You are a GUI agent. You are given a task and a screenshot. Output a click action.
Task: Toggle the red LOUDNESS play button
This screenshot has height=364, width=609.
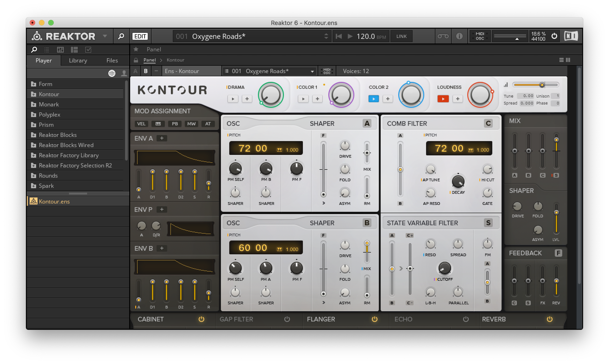[x=443, y=99]
